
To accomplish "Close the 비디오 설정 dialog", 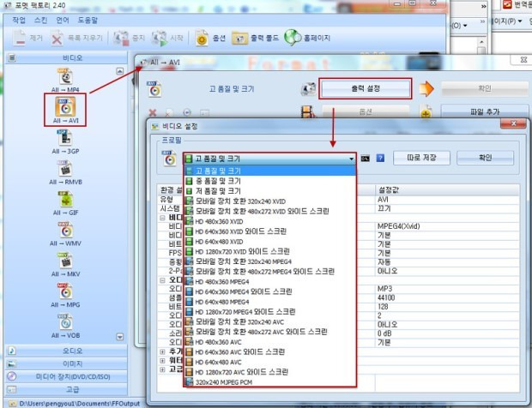I will [513, 123].
